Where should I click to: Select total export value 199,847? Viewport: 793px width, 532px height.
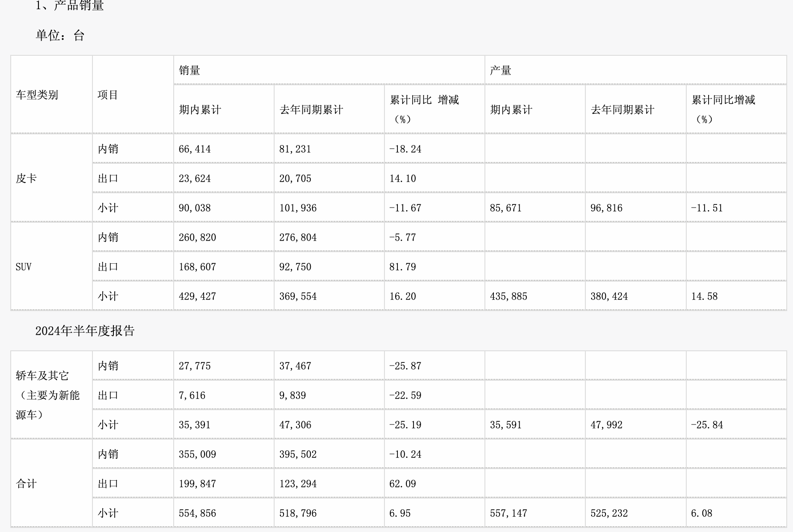coord(197,484)
